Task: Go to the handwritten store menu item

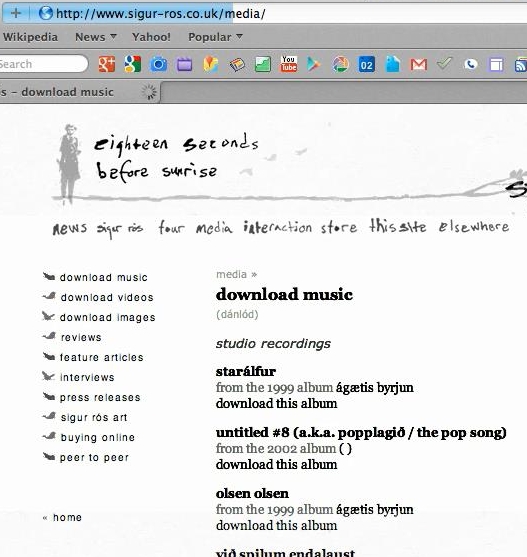Action: coord(339,227)
